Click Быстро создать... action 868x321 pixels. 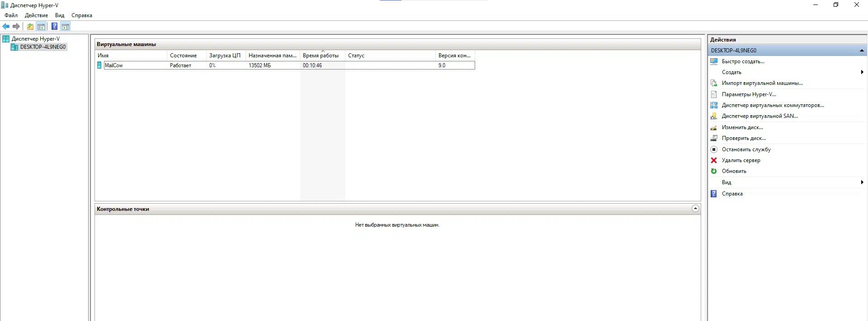[743, 61]
